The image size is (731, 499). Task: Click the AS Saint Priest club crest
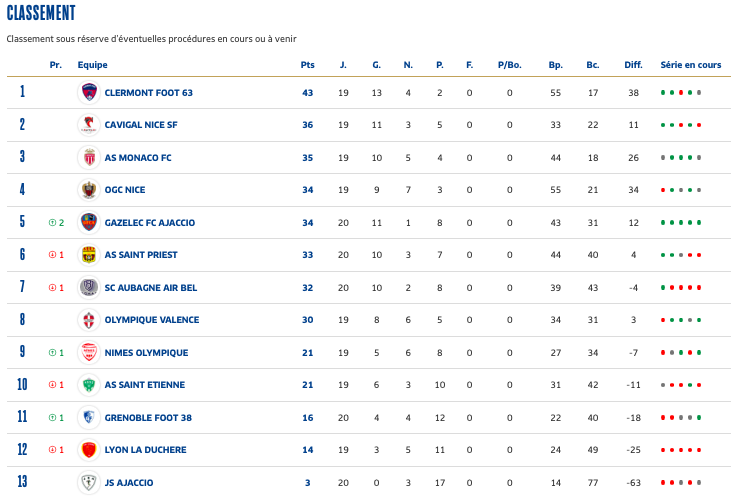(88, 255)
